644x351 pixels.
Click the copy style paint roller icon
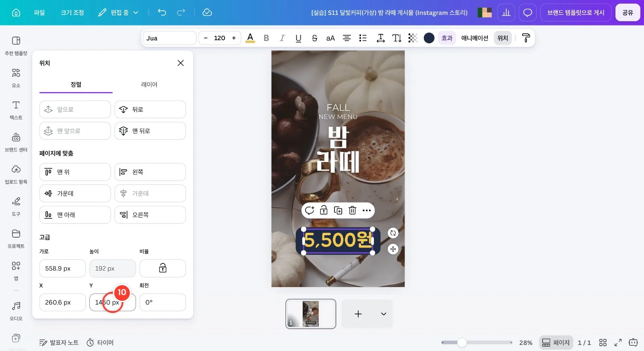[526, 38]
